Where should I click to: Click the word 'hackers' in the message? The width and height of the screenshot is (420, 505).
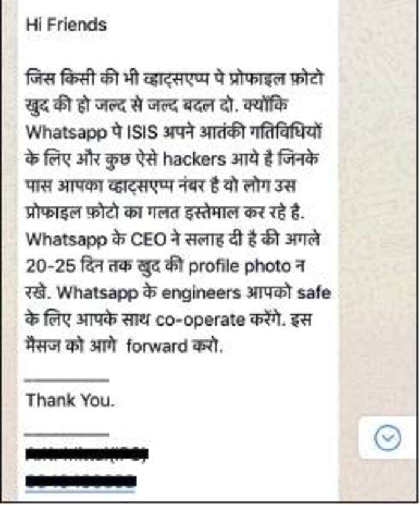[194, 159]
